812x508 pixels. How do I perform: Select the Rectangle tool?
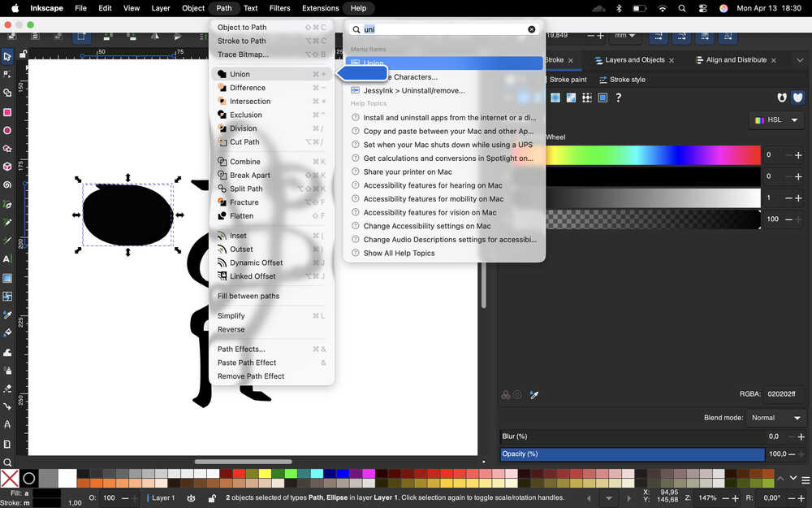click(7, 112)
